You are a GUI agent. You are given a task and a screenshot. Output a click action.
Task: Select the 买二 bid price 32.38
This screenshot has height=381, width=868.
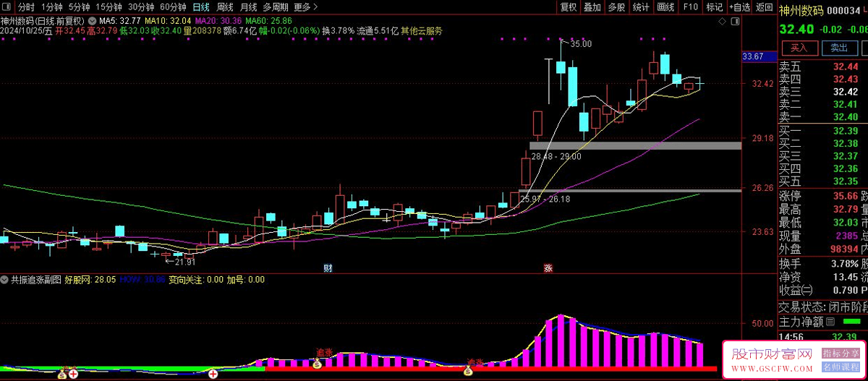tap(846, 143)
